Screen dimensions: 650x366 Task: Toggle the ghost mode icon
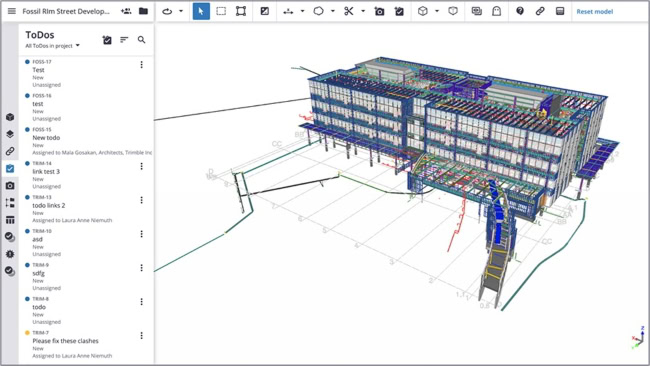[x=497, y=11]
